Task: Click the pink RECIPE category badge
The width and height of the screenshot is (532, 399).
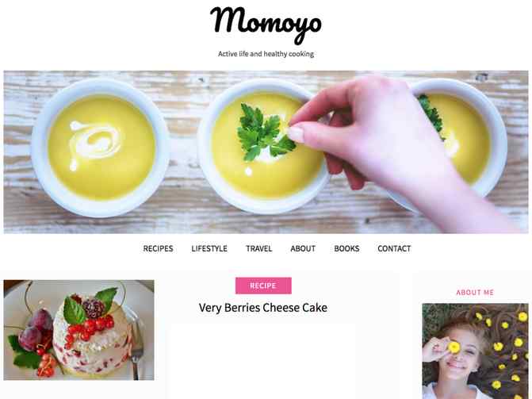Action: [263, 286]
